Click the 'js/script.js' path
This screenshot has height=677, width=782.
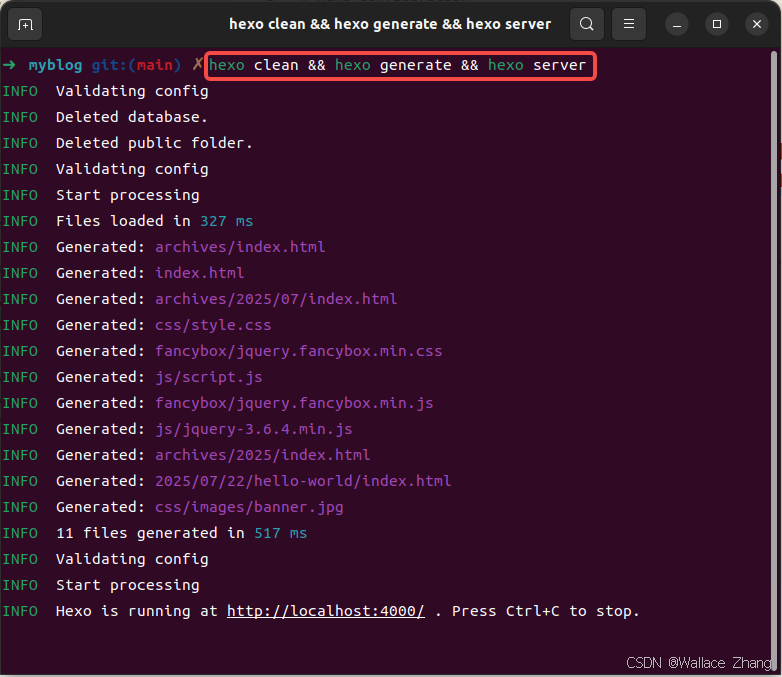coord(208,377)
